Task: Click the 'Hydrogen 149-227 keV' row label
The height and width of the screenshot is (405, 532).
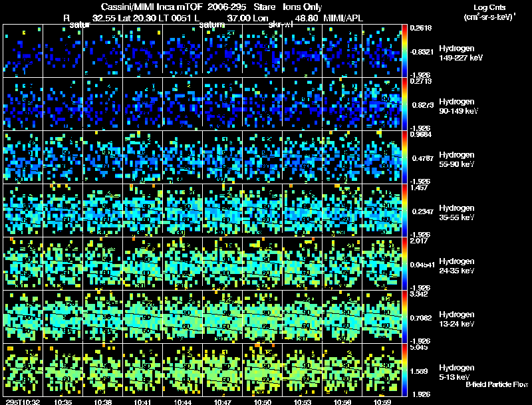Action: point(460,53)
